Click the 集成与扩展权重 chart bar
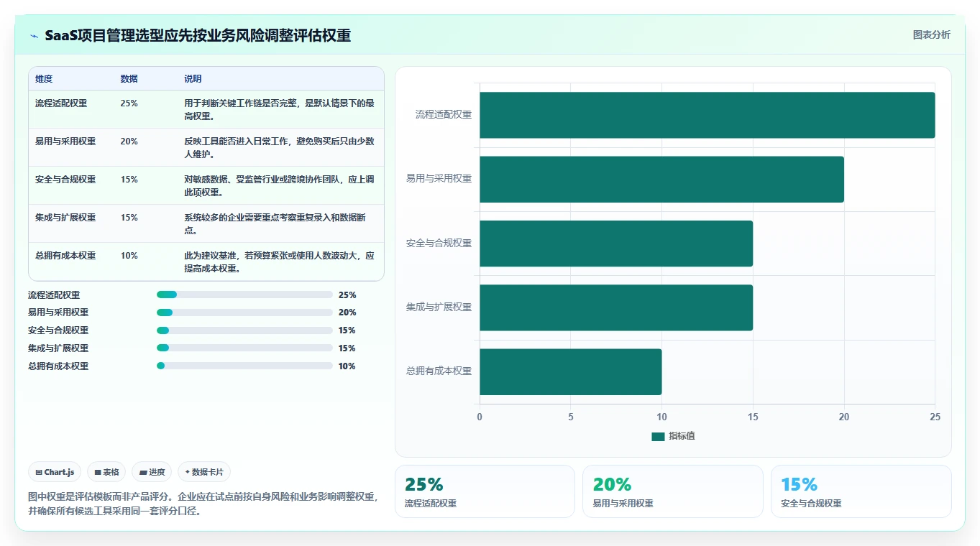This screenshot has height=546, width=980. (616, 307)
